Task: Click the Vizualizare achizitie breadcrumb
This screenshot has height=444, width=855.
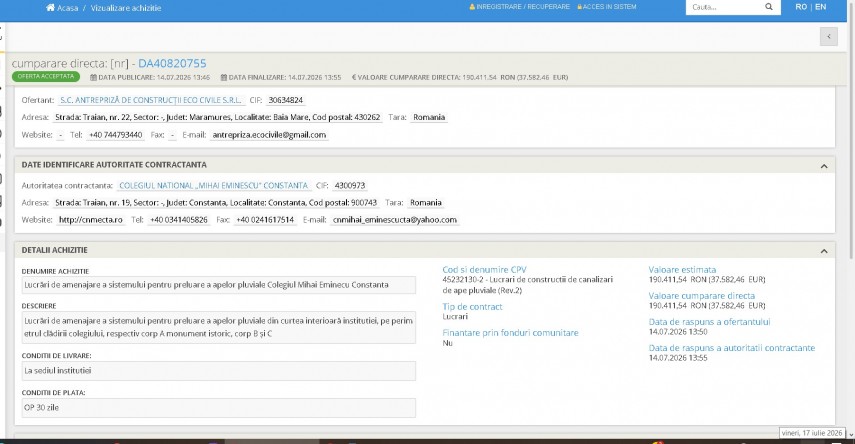Action: pos(125,8)
